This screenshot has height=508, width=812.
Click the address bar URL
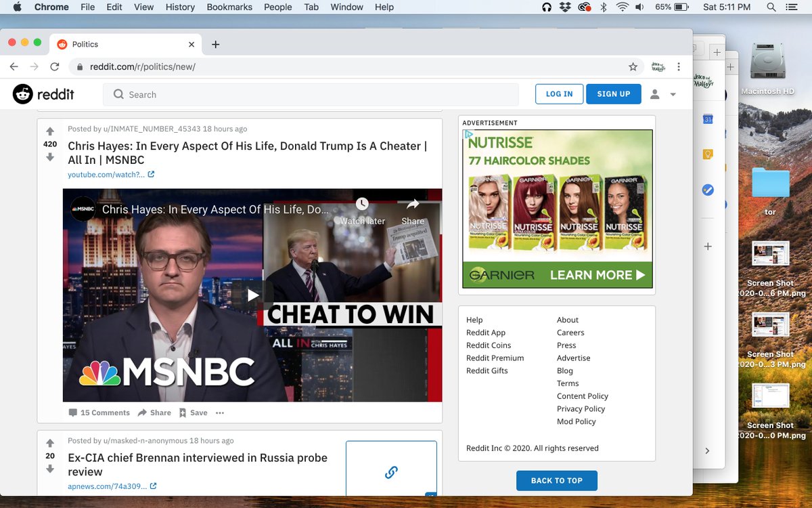[143, 66]
